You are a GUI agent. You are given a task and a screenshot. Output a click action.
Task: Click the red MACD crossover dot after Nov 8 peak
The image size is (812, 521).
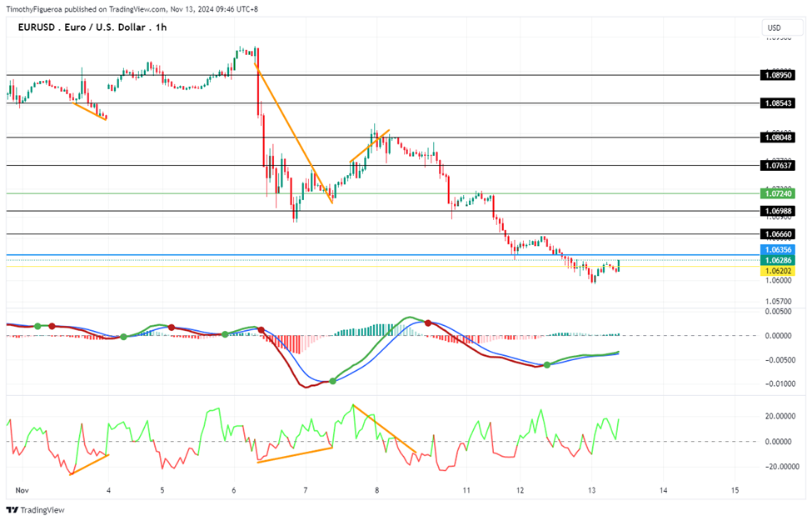pos(428,323)
